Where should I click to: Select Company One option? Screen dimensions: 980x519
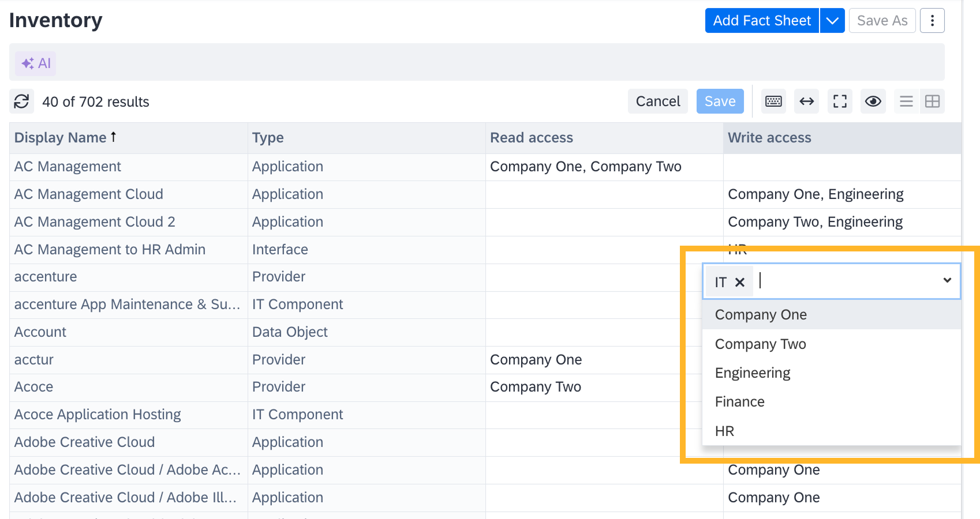click(x=761, y=315)
